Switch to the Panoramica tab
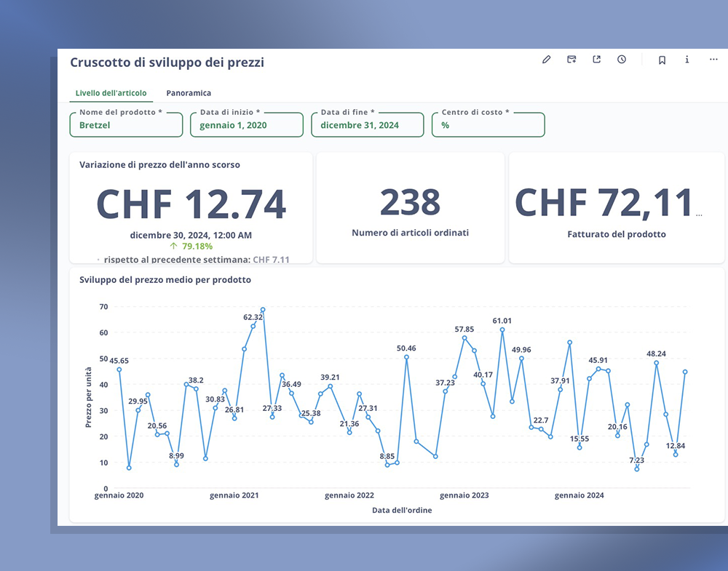Screen dimensions: 728x571 [189, 93]
